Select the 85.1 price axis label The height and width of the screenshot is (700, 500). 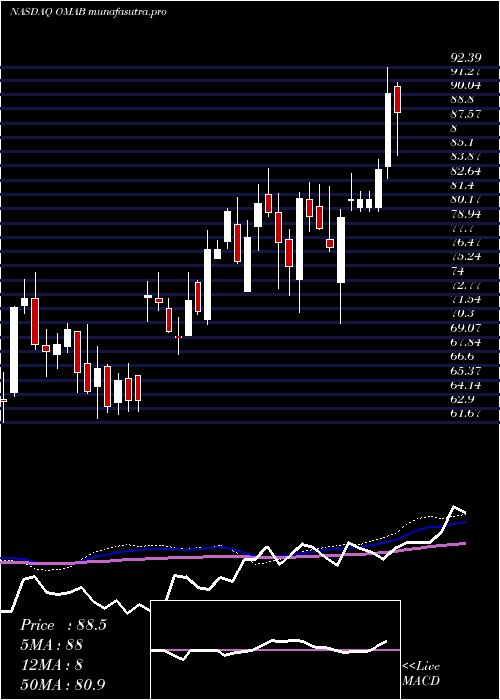pyautogui.click(x=462, y=142)
